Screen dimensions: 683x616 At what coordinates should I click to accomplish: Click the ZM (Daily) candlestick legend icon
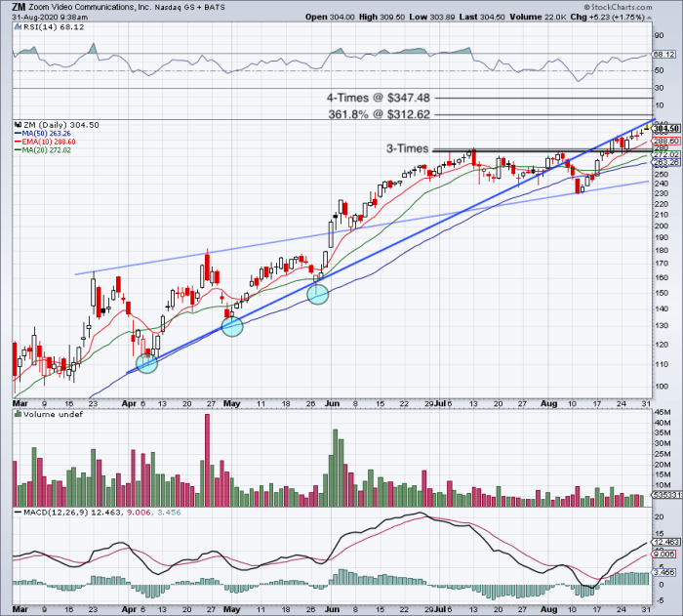click(x=18, y=125)
